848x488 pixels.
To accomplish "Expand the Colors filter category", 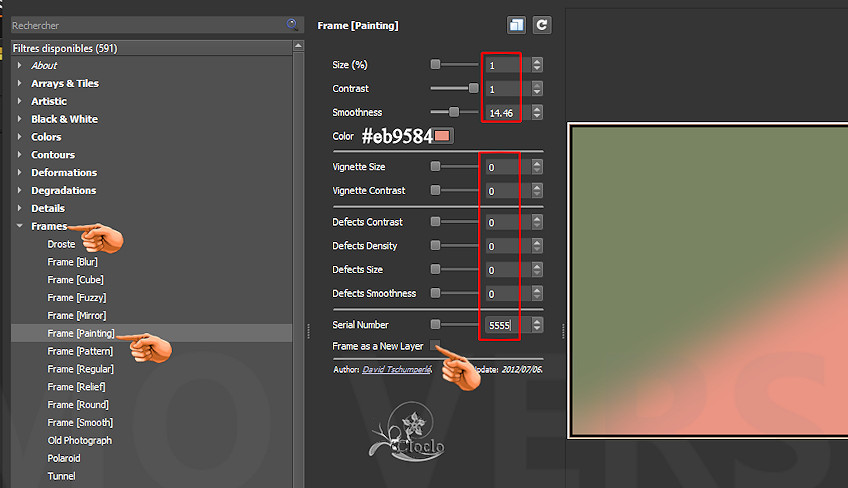I will (x=19, y=137).
